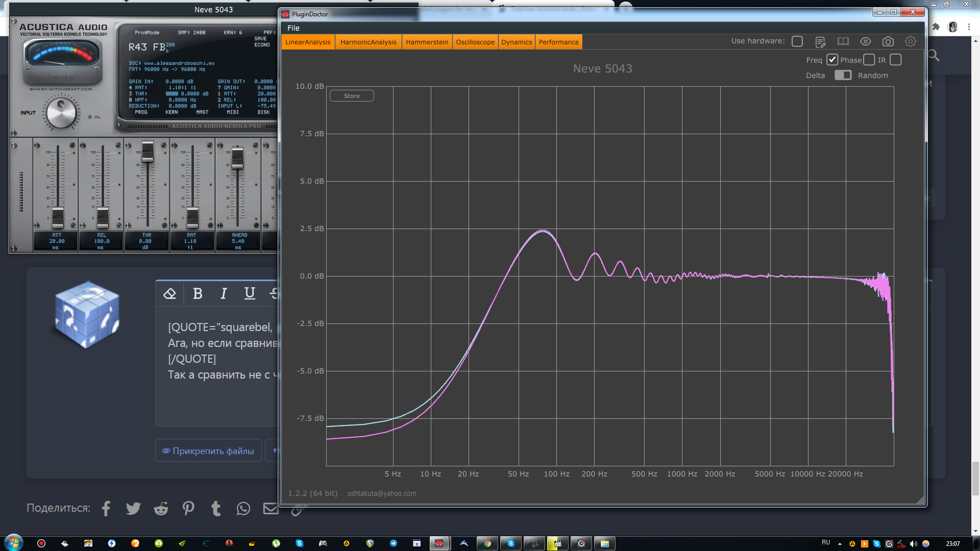This screenshot has height=551, width=980.
Task: Click the PluginDoctor taskbar button
Action: 439,543
